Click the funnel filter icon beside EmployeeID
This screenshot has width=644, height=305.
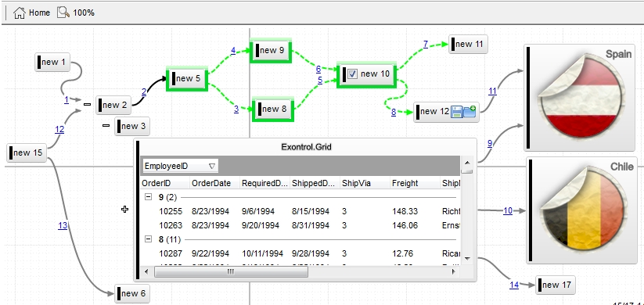(x=212, y=167)
